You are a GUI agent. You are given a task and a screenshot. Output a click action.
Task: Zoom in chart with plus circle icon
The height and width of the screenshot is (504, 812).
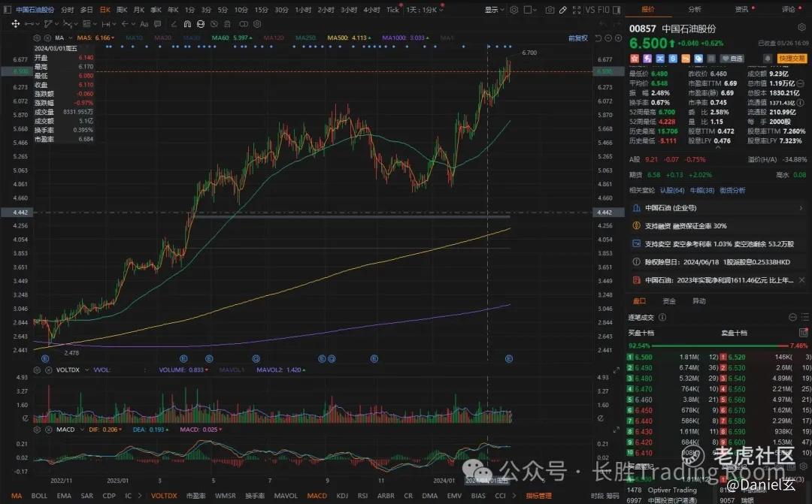pos(619,38)
